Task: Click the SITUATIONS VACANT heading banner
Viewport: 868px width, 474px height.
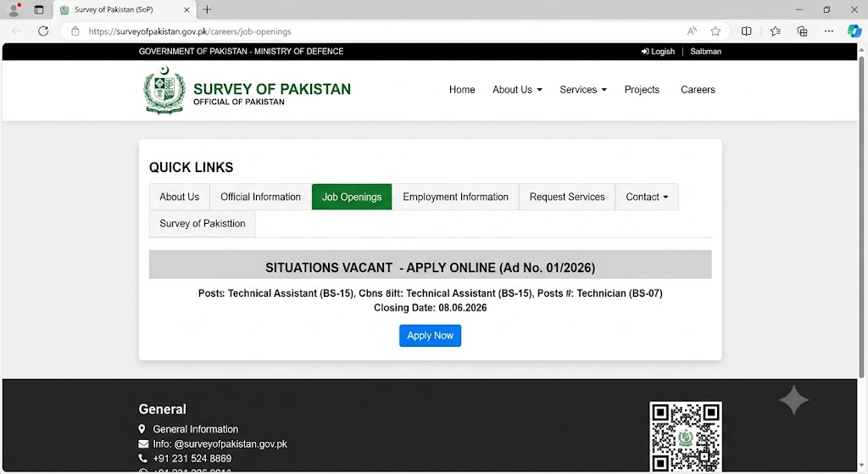Action: click(430, 265)
